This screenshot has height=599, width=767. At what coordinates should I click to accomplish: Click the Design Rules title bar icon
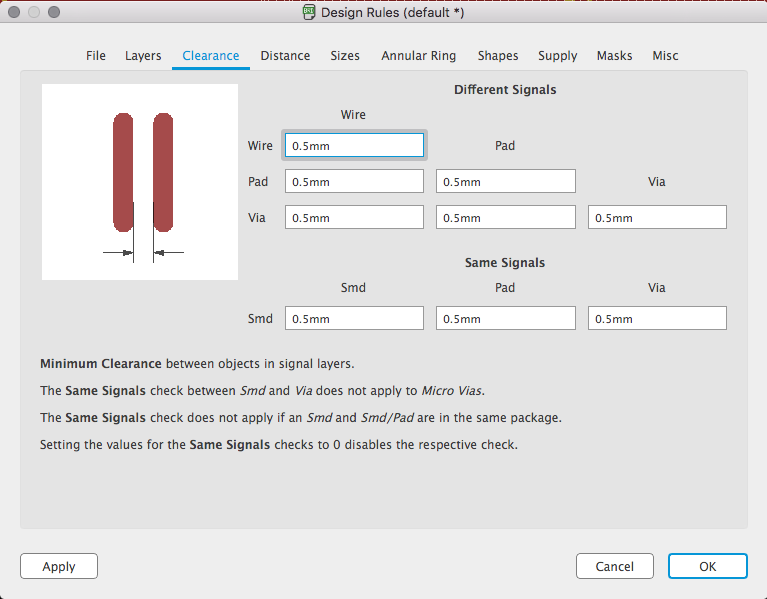point(310,13)
